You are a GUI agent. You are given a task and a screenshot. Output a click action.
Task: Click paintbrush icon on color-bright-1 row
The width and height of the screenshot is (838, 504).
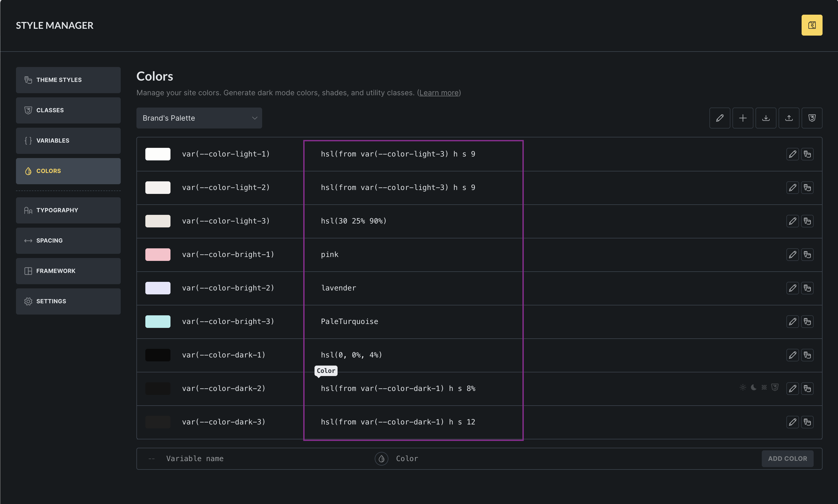(x=807, y=255)
